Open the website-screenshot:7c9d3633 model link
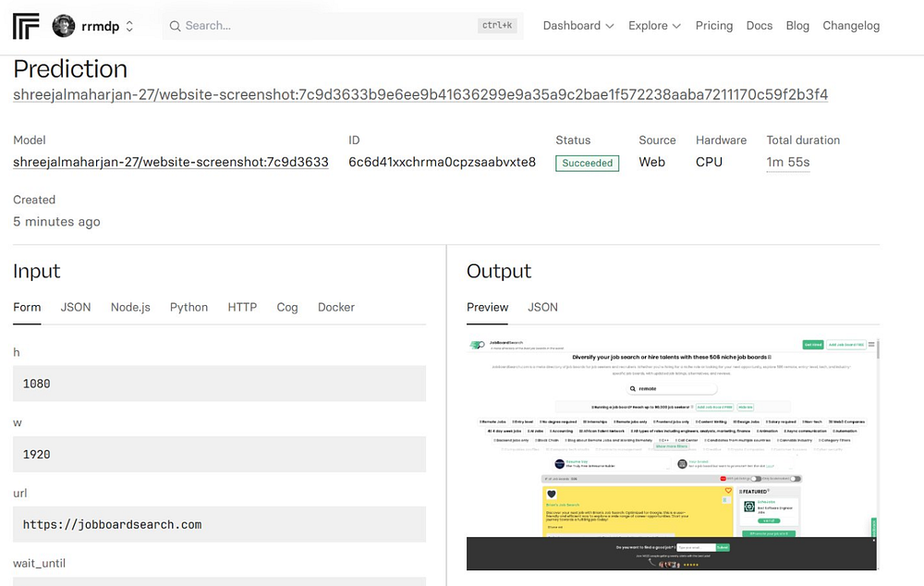This screenshot has height=586, width=924. 170,162
